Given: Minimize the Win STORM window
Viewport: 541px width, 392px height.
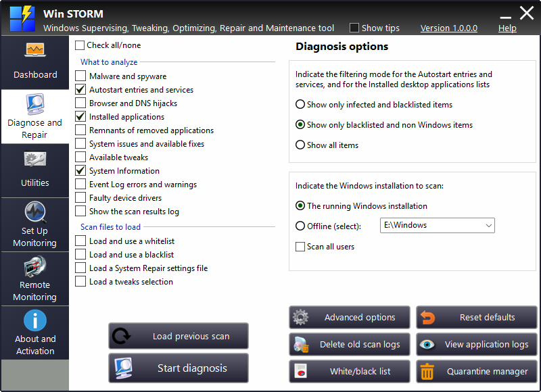Looking at the screenshot, I should 505,16.
